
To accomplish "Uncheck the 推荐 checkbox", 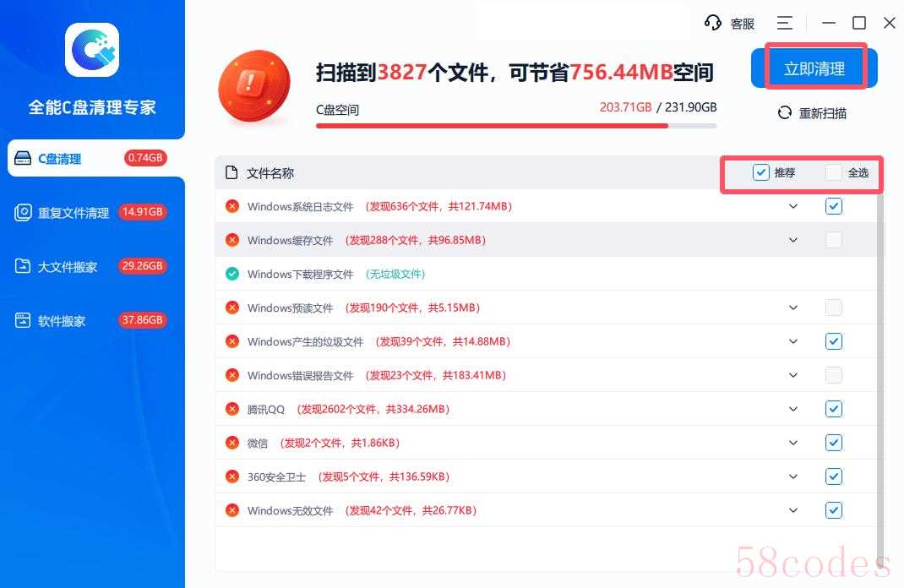I will coord(761,172).
